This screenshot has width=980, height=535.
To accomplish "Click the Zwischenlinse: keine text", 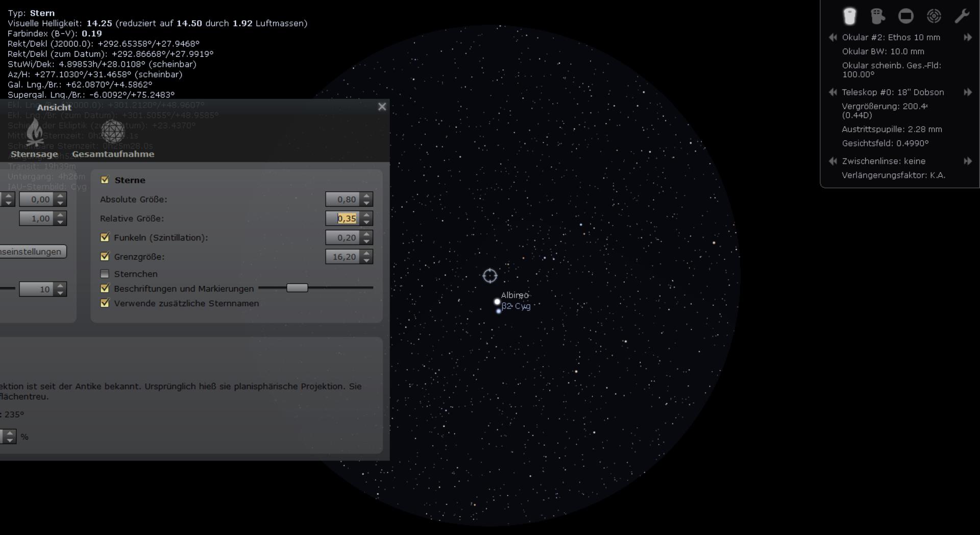I will 884,161.
